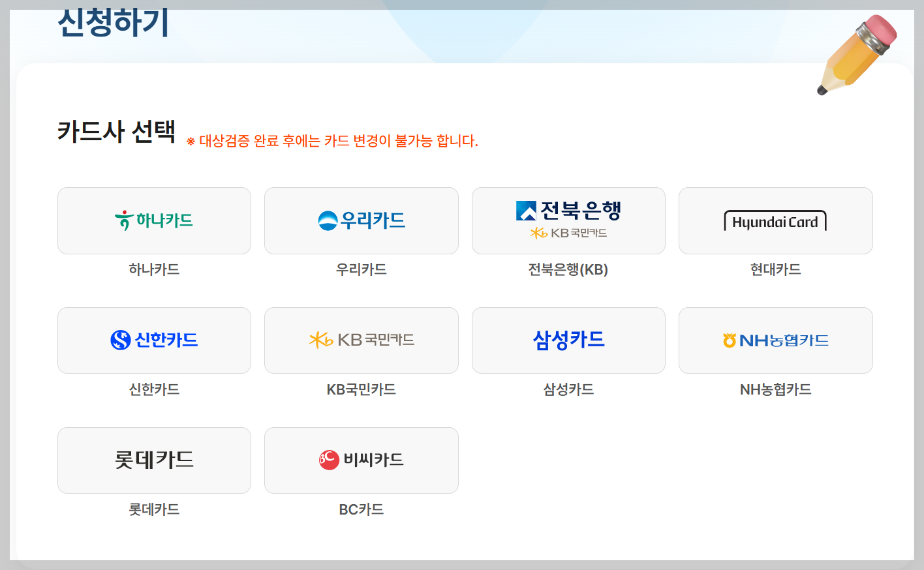924x570 pixels.
Task: Click the BC카드 caption text
Action: 361,509
